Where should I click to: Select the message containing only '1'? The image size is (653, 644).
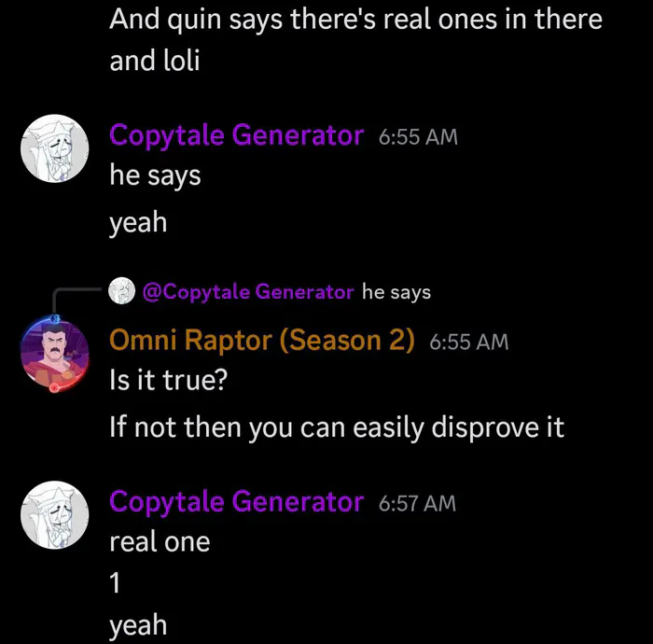click(x=116, y=582)
